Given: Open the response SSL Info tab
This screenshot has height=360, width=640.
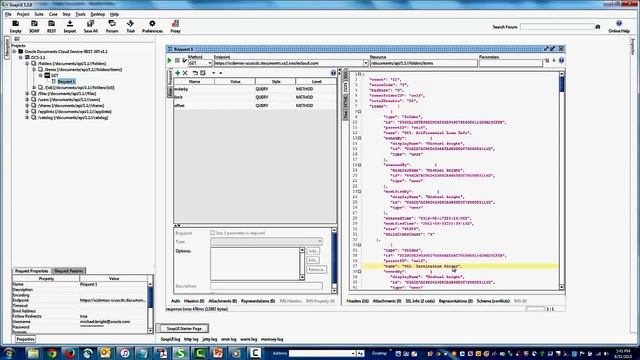Looking at the screenshot, I should pyautogui.click(x=420, y=301).
